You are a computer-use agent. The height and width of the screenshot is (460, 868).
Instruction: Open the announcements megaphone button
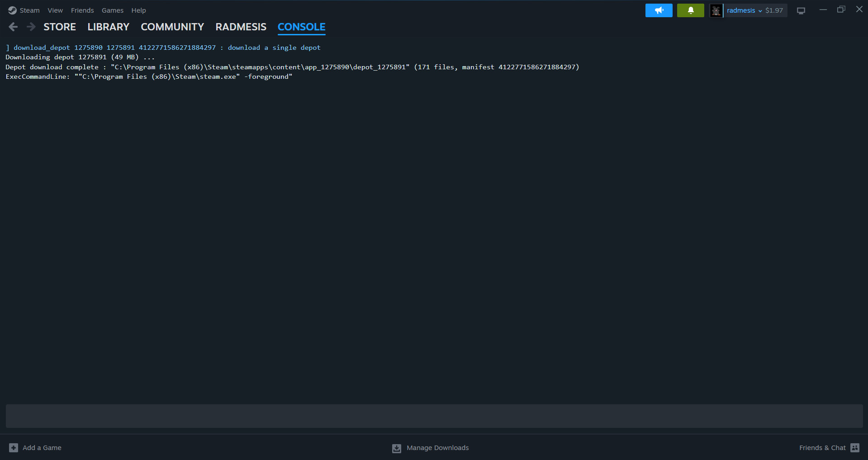click(659, 10)
